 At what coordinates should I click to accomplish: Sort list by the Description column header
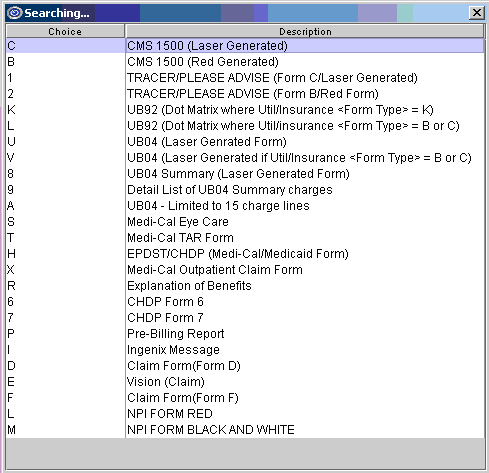305,31
